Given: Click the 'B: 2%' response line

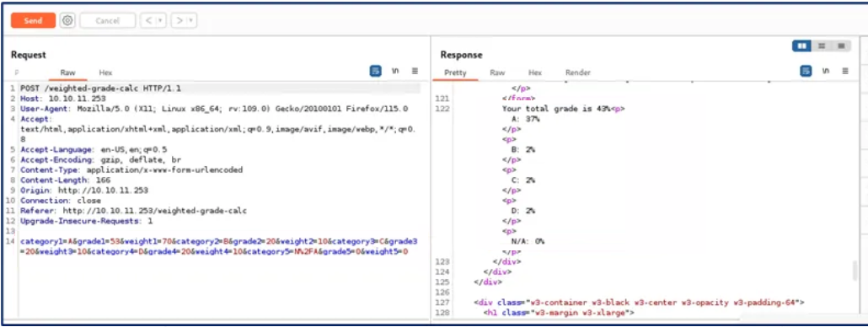Looking at the screenshot, I should pyautogui.click(x=523, y=149).
